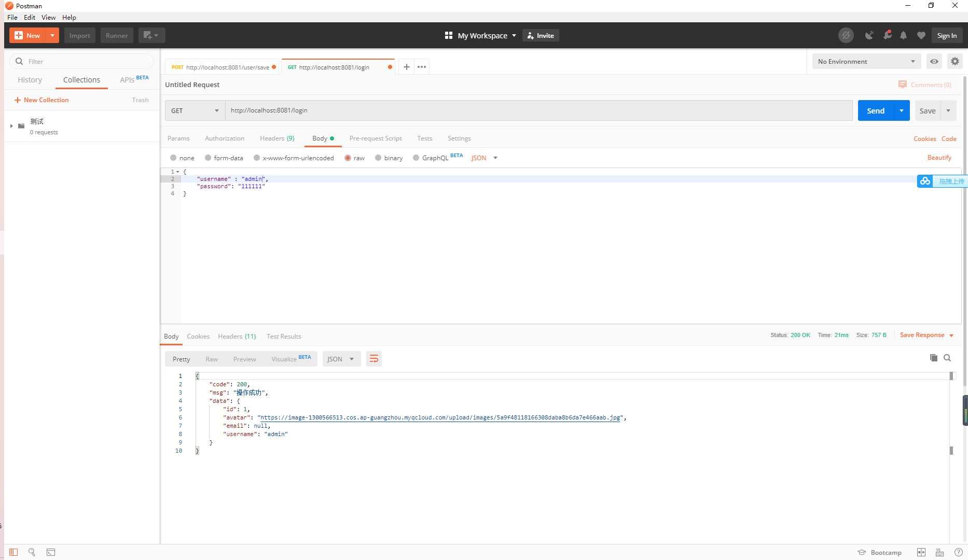The width and height of the screenshot is (968, 560).
Task: Open the workspace grid icon
Action: coord(449,35)
